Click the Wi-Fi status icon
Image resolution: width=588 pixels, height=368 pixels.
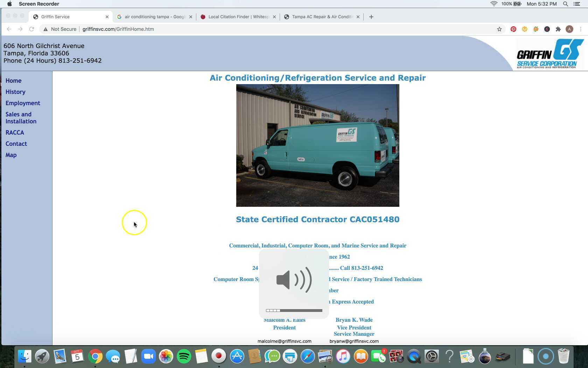click(494, 4)
